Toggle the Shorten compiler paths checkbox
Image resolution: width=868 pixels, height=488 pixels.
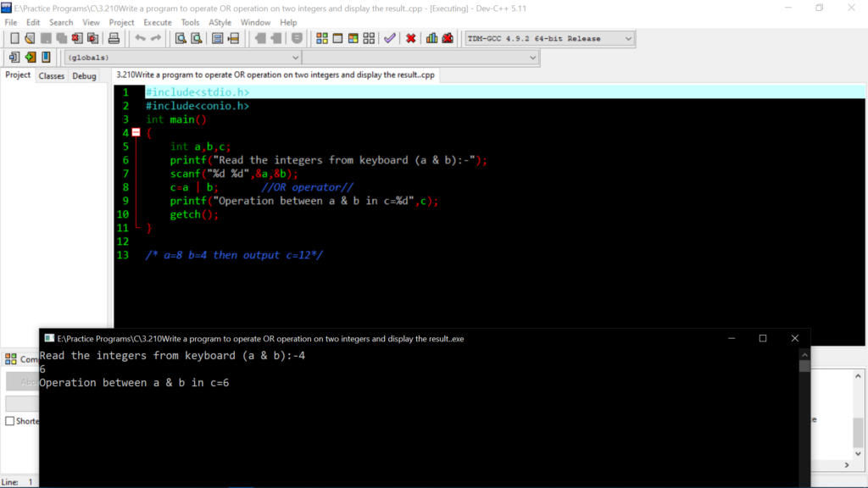[10, 421]
